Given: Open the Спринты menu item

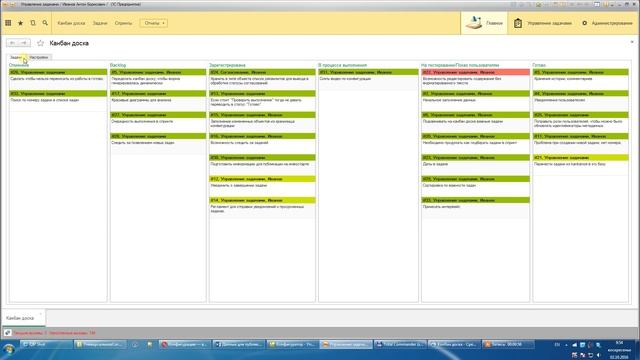Looking at the screenshot, I should (x=123, y=23).
